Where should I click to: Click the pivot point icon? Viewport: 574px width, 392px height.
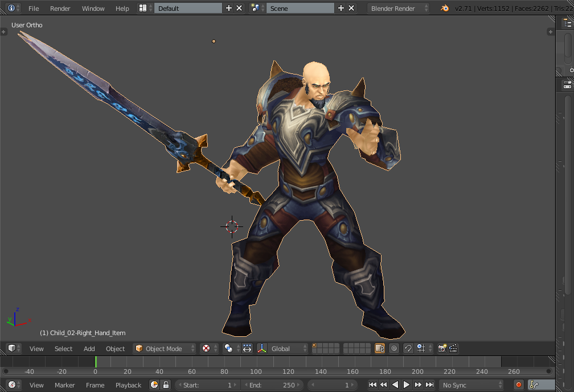click(x=228, y=349)
